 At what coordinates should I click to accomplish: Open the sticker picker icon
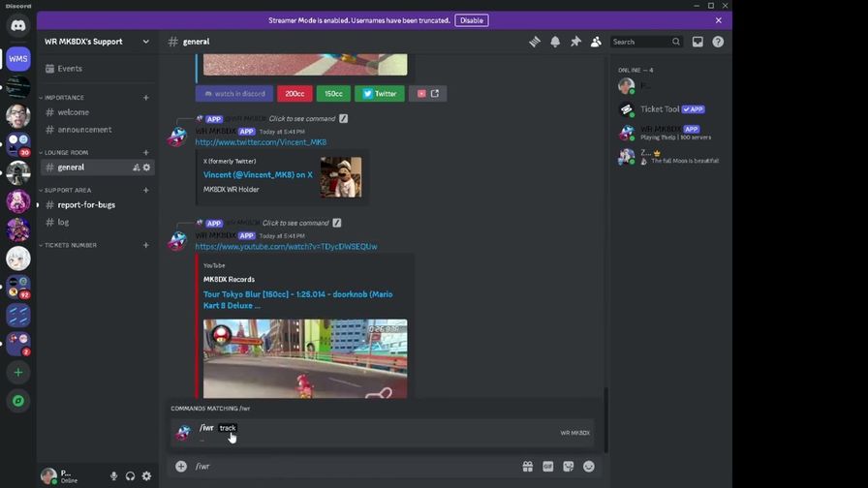tap(569, 467)
